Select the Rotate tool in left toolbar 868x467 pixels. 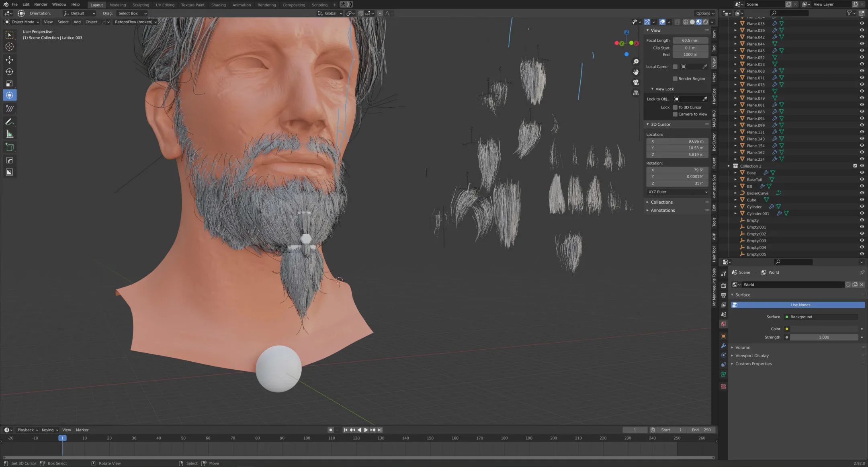[x=10, y=72]
